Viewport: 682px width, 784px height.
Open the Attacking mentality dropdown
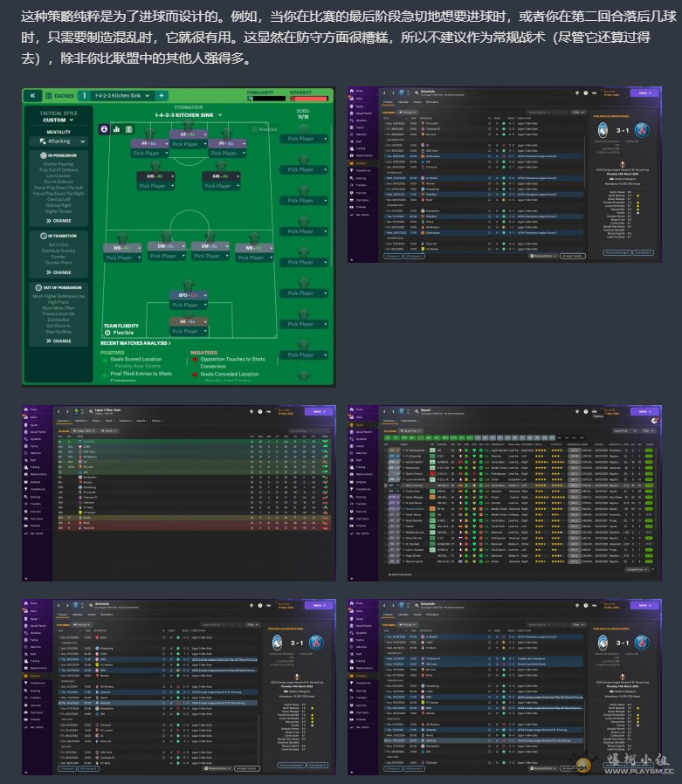tap(58, 141)
